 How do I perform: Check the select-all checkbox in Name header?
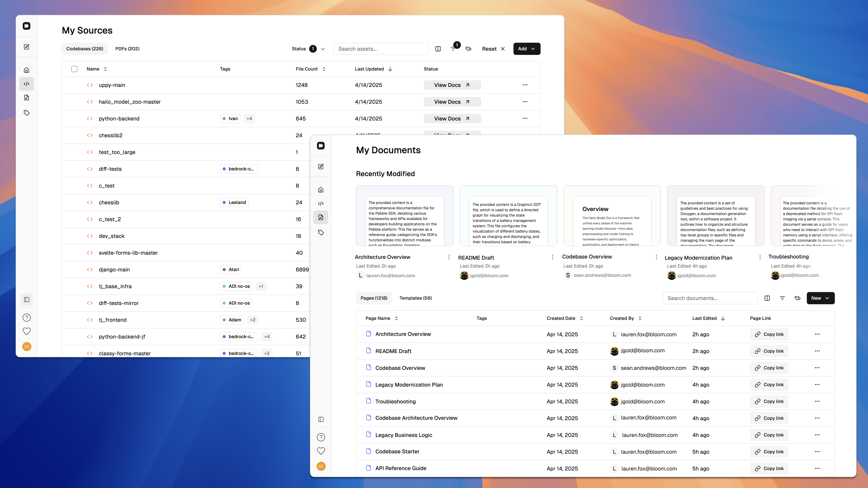point(74,69)
